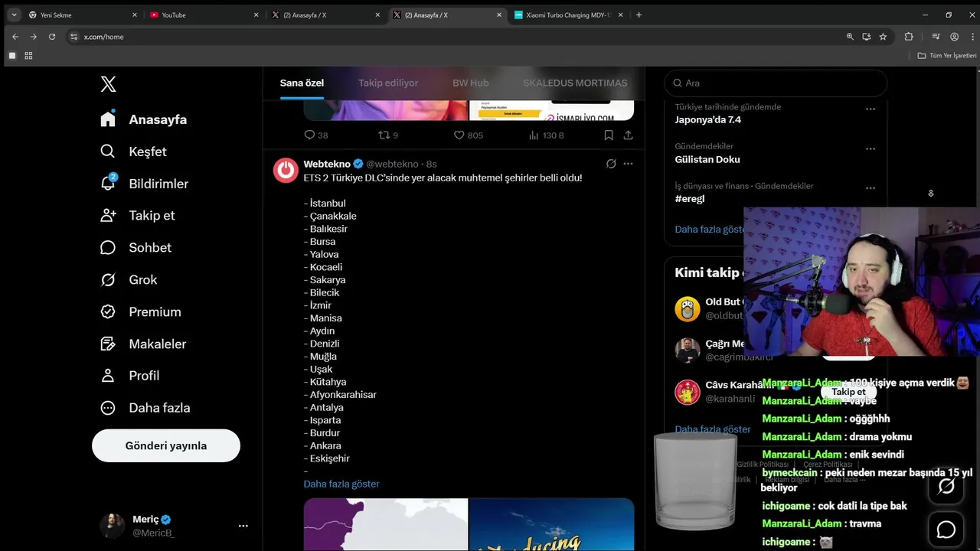Open browser extensions puzzle icon

[909, 37]
